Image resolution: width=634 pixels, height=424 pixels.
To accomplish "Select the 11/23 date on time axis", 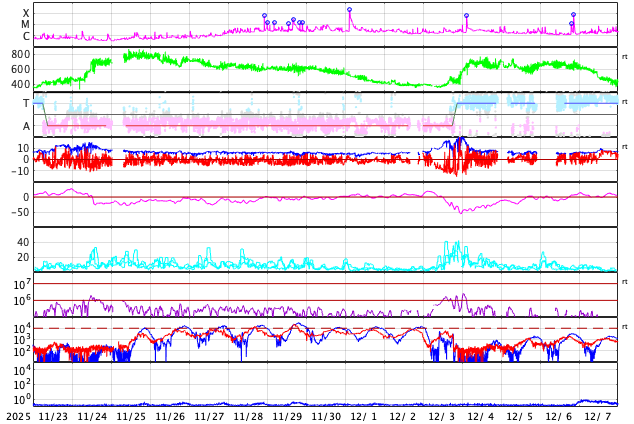I will [x=53, y=416].
